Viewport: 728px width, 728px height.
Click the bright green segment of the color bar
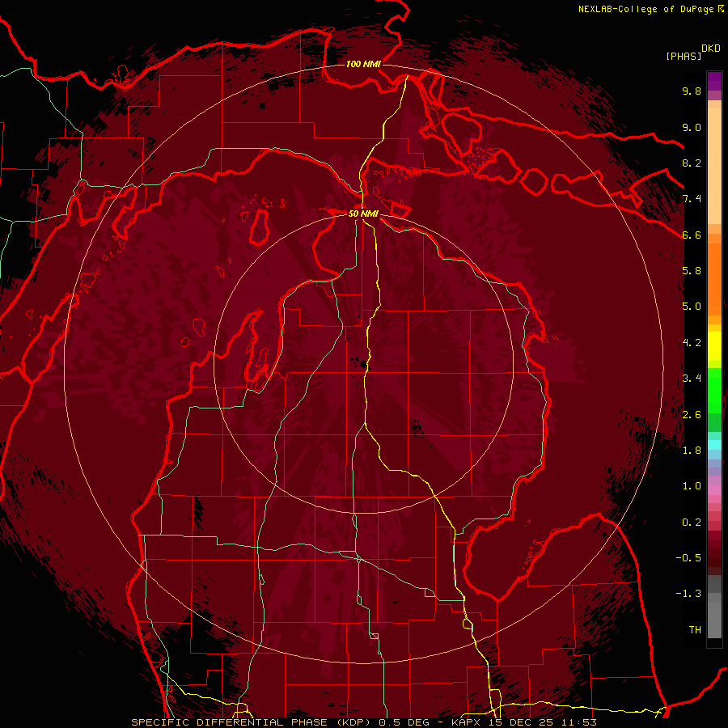(x=714, y=391)
